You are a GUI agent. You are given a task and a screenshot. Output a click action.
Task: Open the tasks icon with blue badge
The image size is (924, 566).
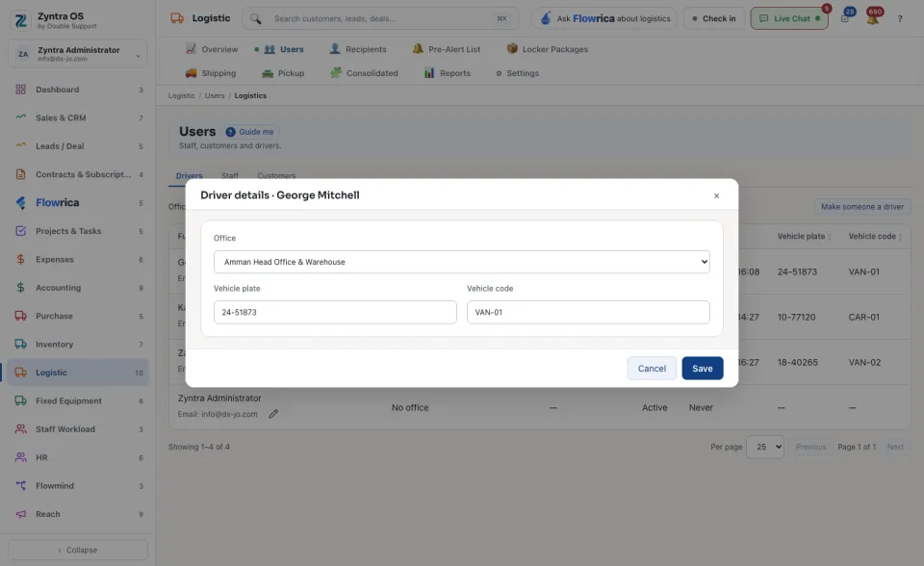point(845,18)
